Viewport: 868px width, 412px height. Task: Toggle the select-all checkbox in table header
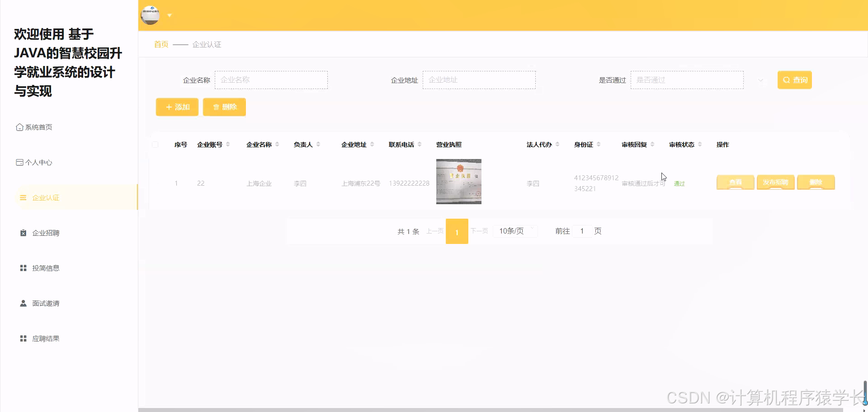155,145
